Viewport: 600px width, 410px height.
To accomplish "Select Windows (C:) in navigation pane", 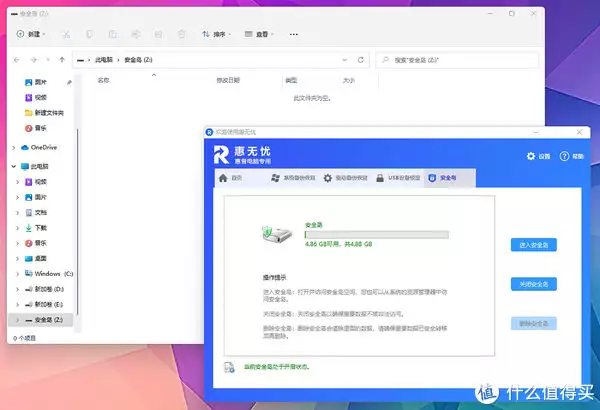I will (49, 274).
